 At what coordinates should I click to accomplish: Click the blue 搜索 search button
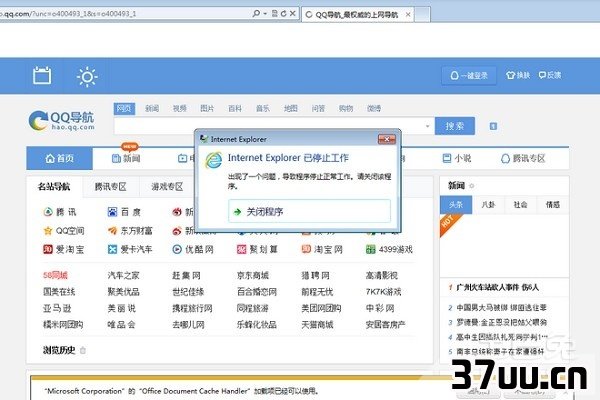pos(455,126)
